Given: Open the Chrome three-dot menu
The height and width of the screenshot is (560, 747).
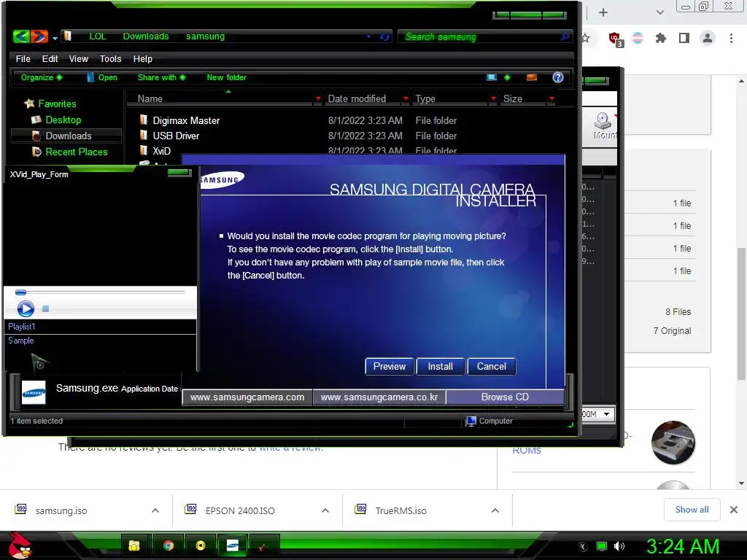Looking at the screenshot, I should (x=731, y=38).
